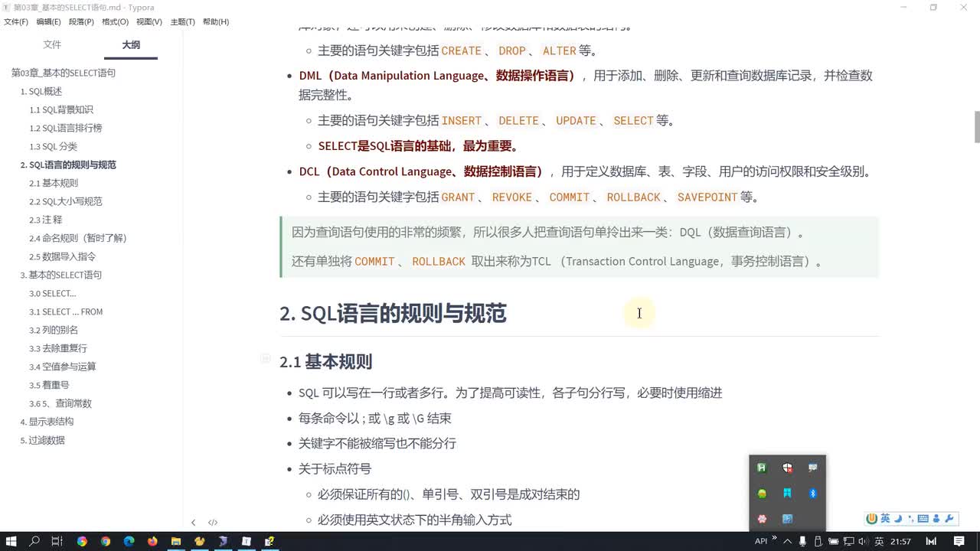
Task: Open Windows taskbar search
Action: (34, 541)
